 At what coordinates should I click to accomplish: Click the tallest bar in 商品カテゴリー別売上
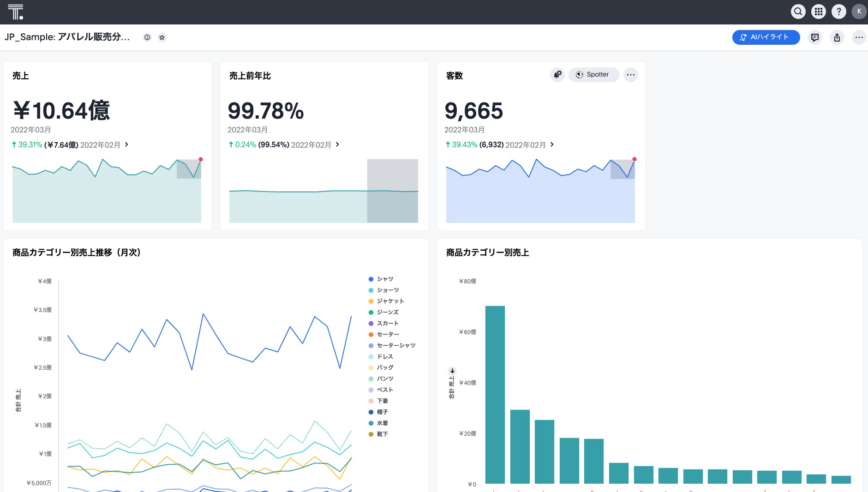[x=495, y=394]
